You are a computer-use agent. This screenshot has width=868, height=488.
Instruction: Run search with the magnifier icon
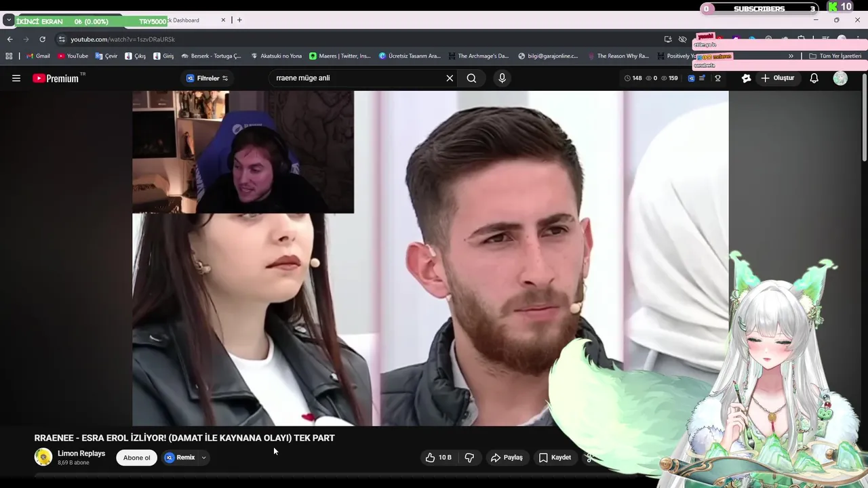pos(471,78)
